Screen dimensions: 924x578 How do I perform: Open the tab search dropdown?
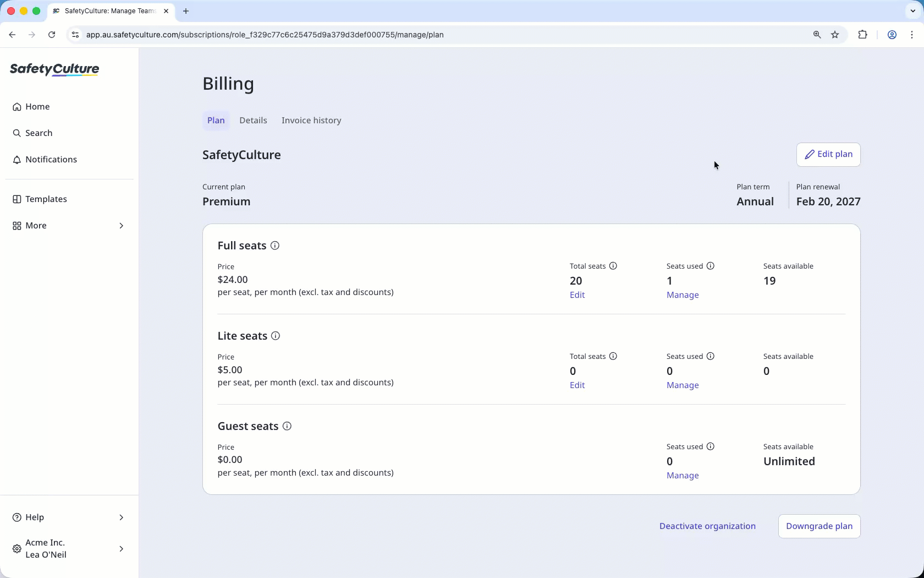point(913,11)
